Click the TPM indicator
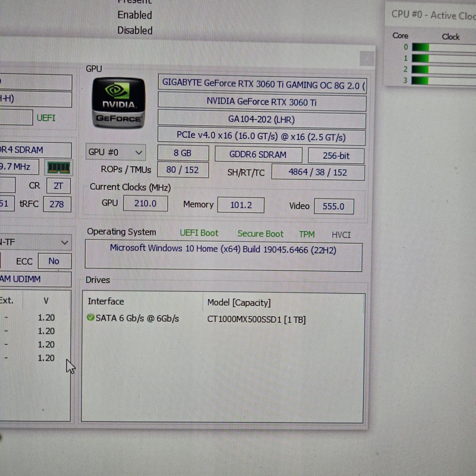This screenshot has width=476, height=476. click(x=307, y=234)
